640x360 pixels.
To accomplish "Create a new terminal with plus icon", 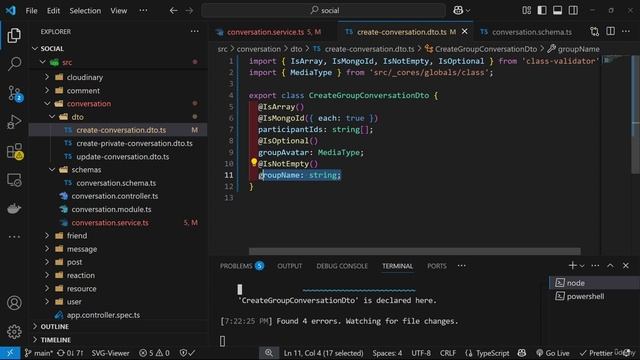I will (572, 266).
